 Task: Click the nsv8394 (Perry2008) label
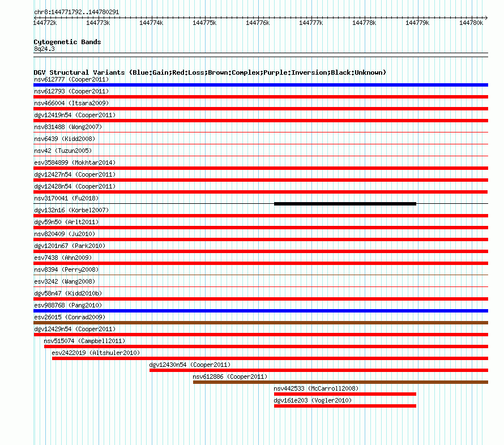(66, 269)
